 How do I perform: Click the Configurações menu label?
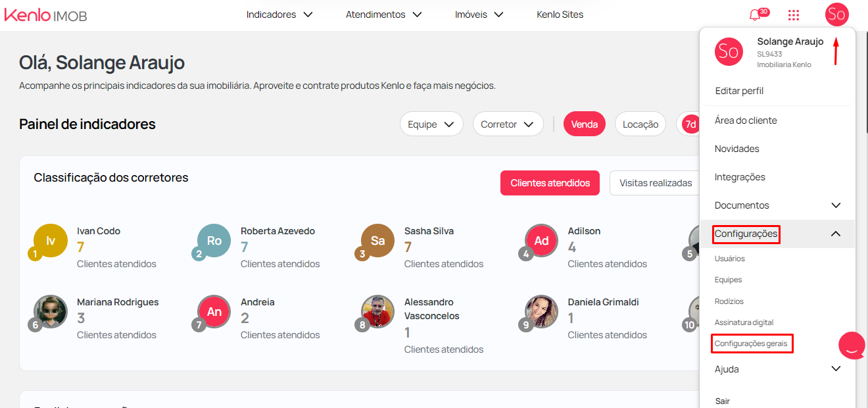click(x=746, y=234)
